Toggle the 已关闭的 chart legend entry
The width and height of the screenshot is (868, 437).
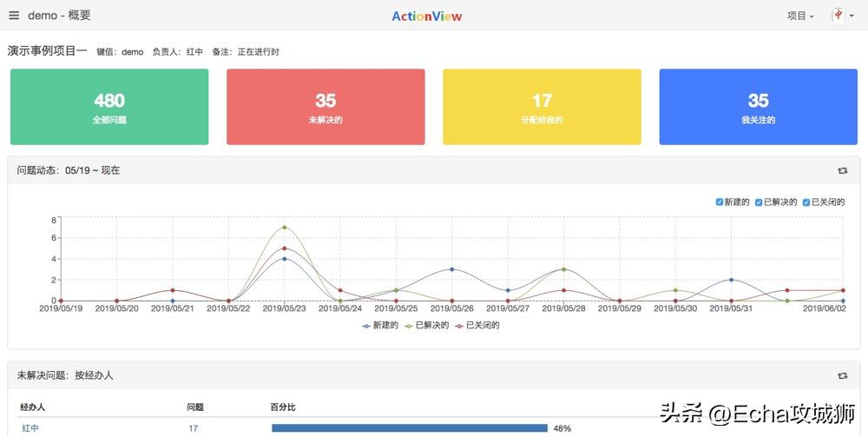point(477,326)
